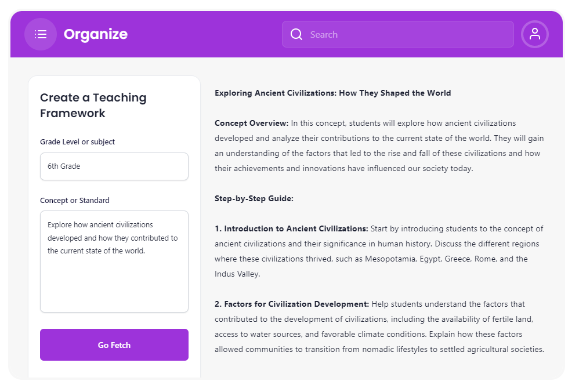Click the Grade Level or subject field
Screen dimensions: 579x392
114,166
